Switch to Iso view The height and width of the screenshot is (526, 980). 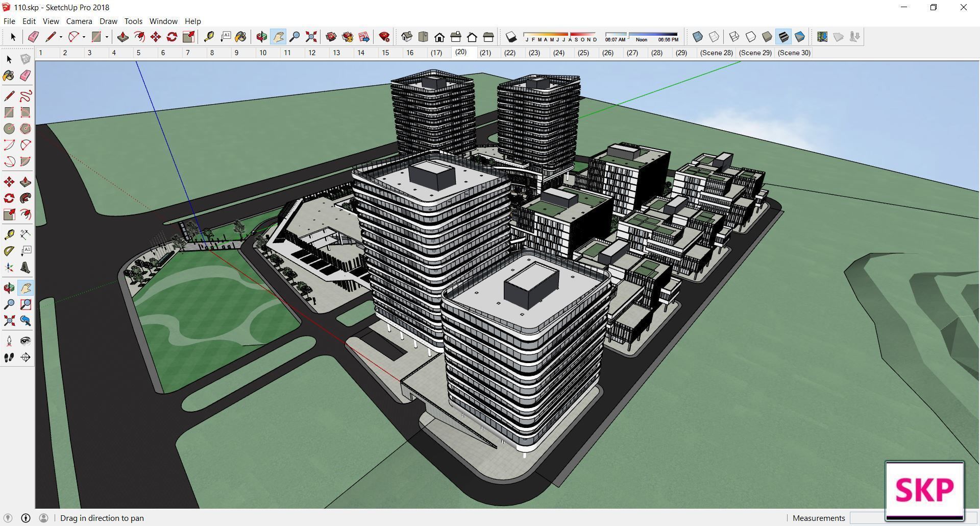pos(406,37)
